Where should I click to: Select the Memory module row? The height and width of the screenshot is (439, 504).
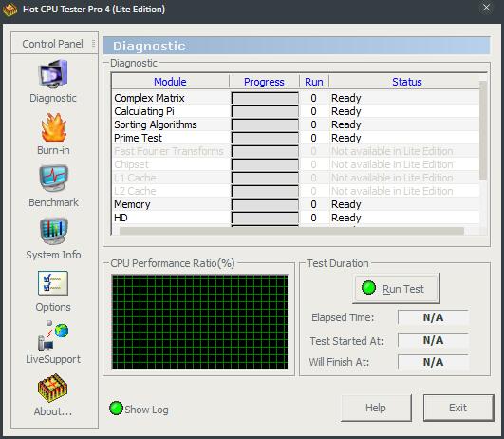295,204
